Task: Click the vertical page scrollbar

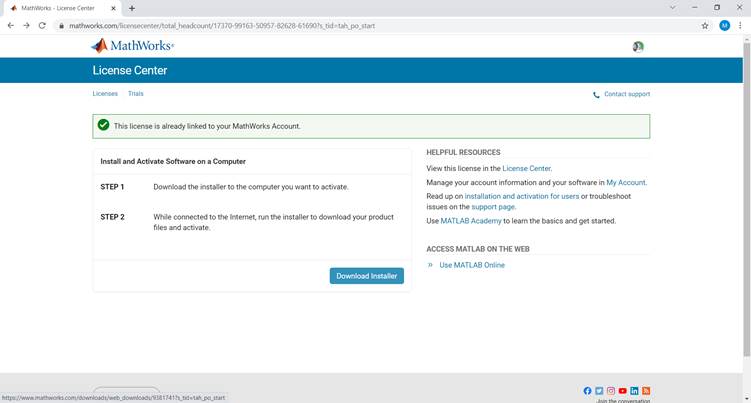Action: [747, 199]
